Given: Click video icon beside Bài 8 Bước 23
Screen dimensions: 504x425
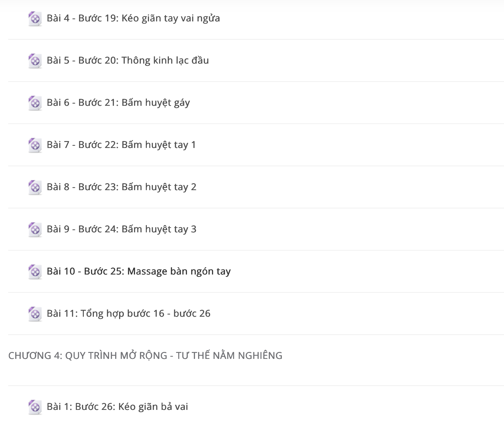Looking at the screenshot, I should click(x=35, y=188).
